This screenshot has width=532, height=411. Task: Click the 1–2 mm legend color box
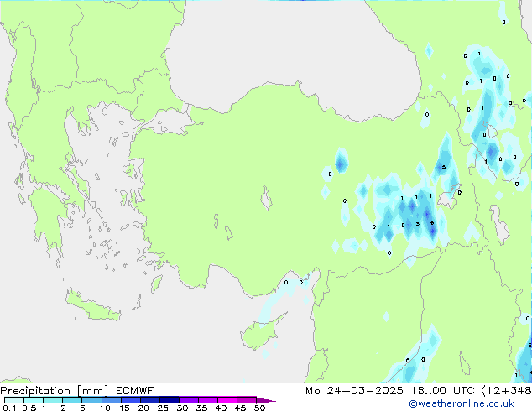pyautogui.click(x=53, y=400)
